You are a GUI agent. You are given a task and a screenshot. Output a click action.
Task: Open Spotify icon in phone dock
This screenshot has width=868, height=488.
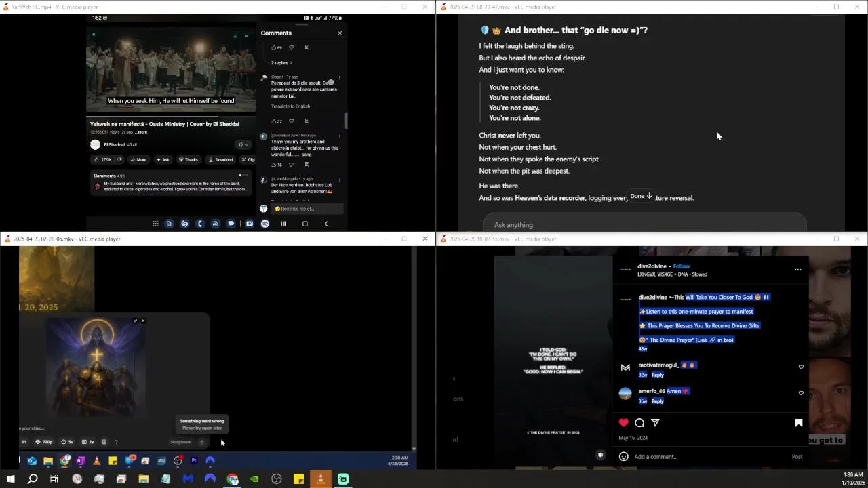point(265,224)
